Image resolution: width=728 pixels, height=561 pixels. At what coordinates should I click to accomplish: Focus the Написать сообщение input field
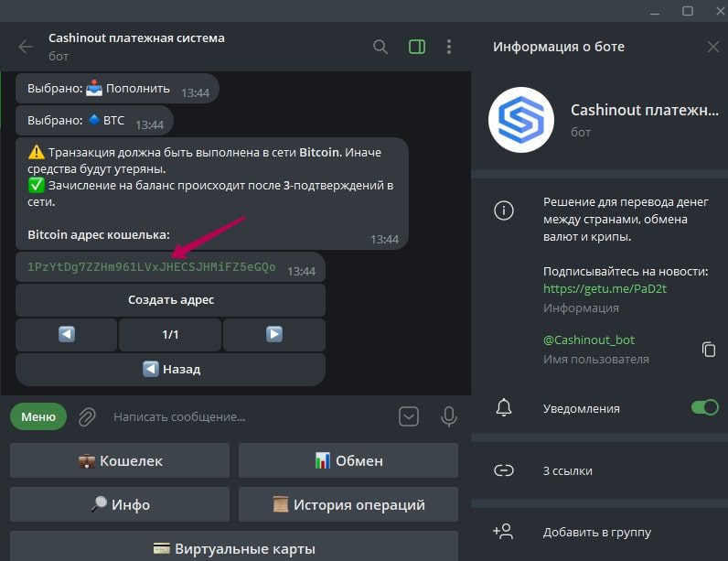(249, 416)
